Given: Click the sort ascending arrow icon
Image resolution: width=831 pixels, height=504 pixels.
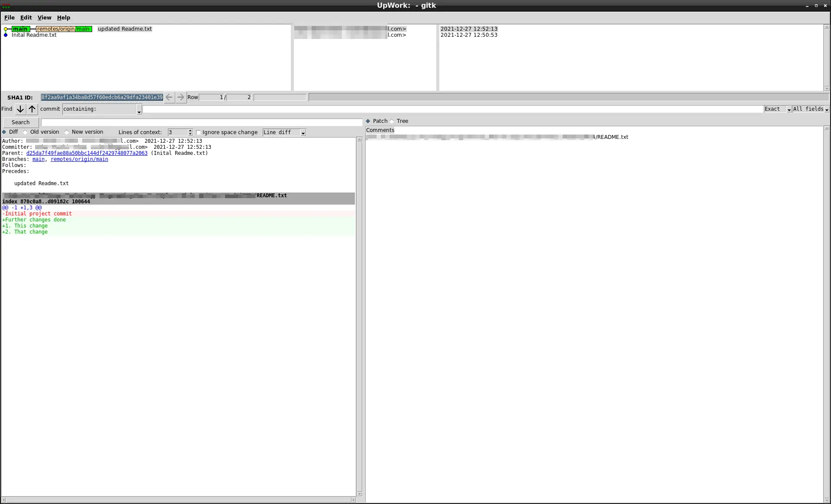Looking at the screenshot, I should [x=32, y=109].
